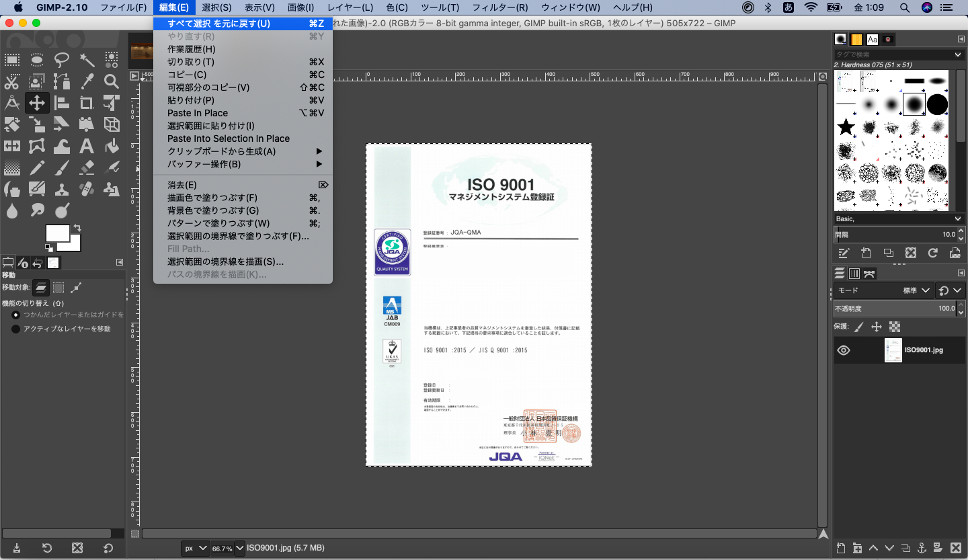Select the Measure compass tool
Image resolution: width=968 pixels, height=560 pixels.
(12, 103)
